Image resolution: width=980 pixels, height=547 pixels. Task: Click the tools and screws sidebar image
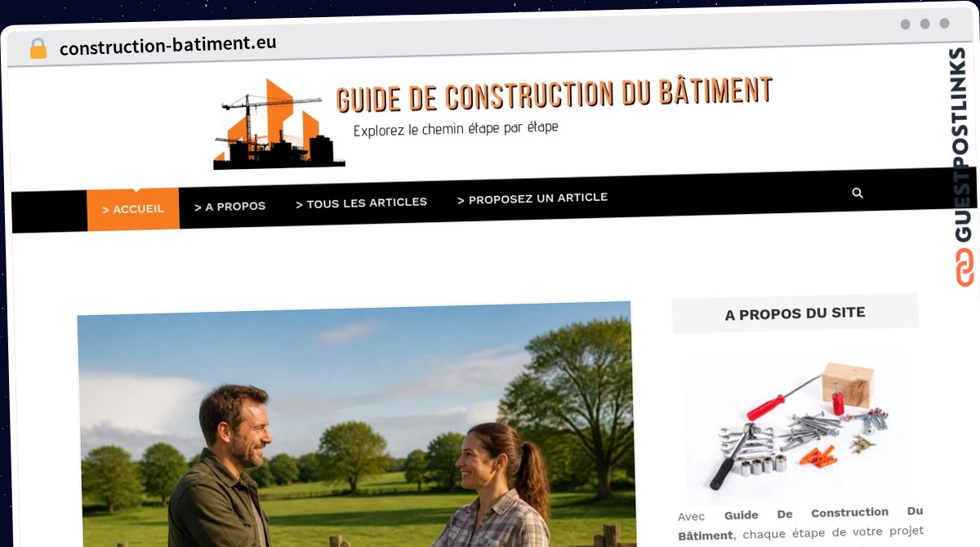[798, 427]
